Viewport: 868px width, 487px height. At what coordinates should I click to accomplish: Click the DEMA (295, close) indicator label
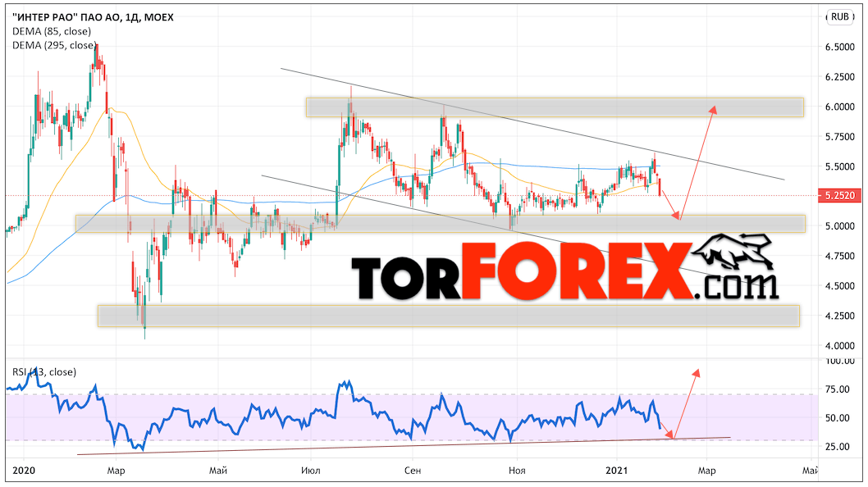pyautogui.click(x=54, y=45)
